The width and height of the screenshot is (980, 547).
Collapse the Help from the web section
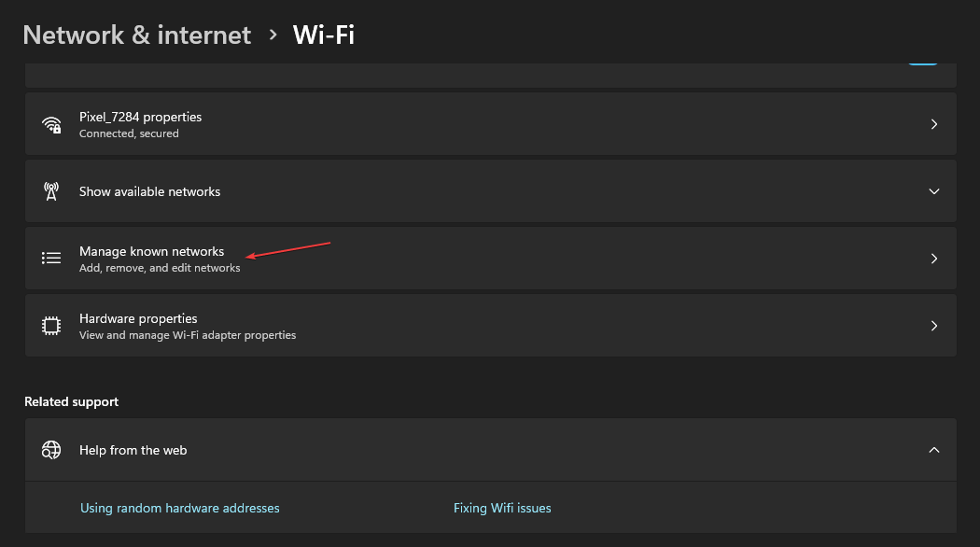[934, 450]
